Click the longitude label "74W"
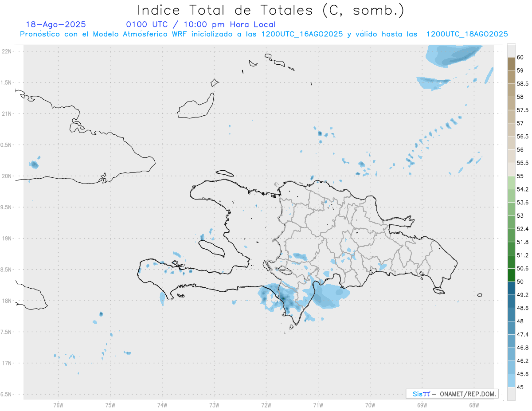Image resolution: width=532 pixels, height=411 pixels. click(x=162, y=405)
